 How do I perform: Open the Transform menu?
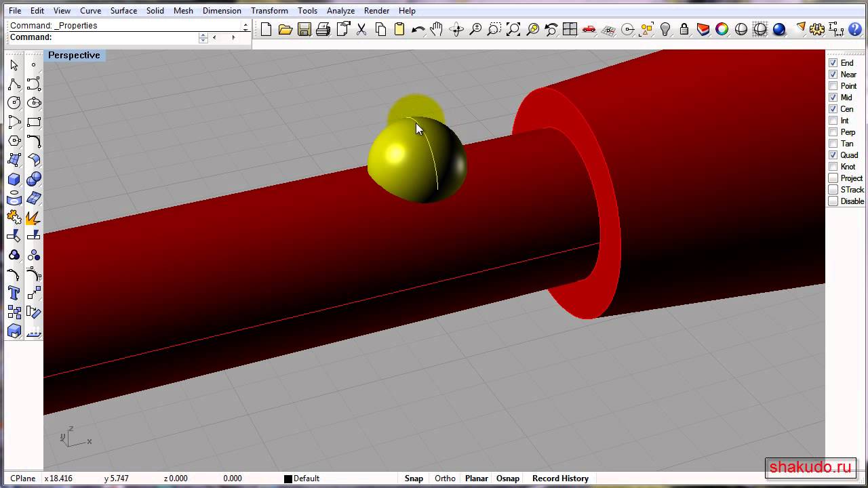(x=269, y=11)
